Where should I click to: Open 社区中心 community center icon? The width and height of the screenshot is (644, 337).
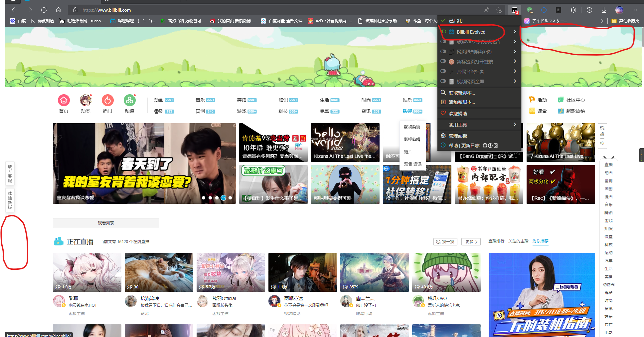coord(561,99)
